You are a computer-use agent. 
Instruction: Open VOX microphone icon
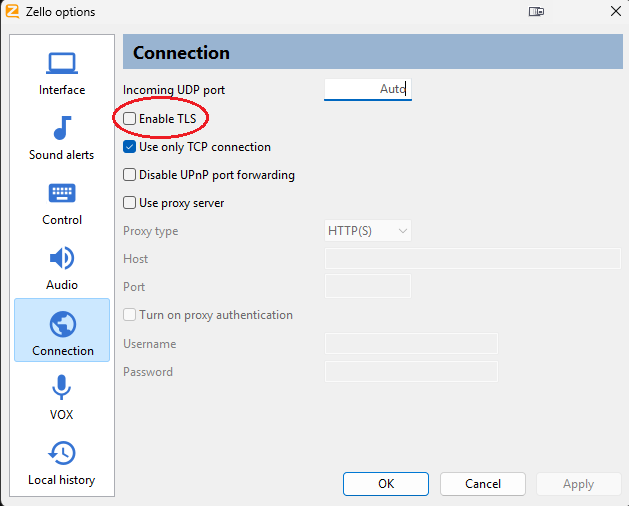(x=61, y=387)
